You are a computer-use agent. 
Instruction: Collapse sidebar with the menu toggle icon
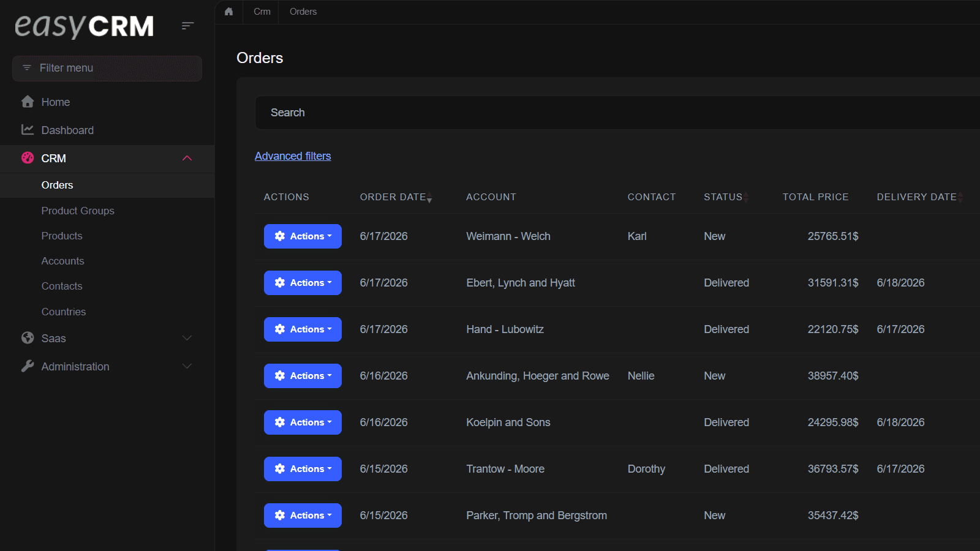[x=187, y=26]
